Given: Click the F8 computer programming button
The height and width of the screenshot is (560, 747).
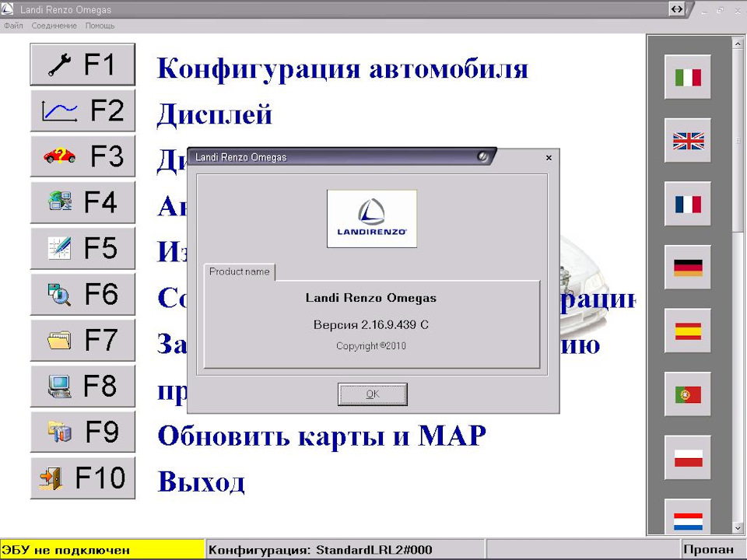Looking at the screenshot, I should [82, 387].
